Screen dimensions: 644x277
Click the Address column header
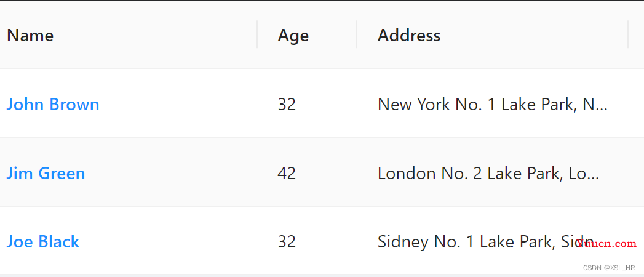(x=409, y=35)
